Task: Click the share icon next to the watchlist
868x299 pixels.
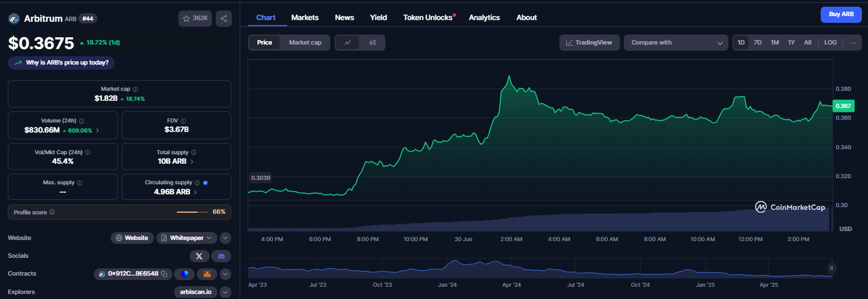Action: coord(224,18)
